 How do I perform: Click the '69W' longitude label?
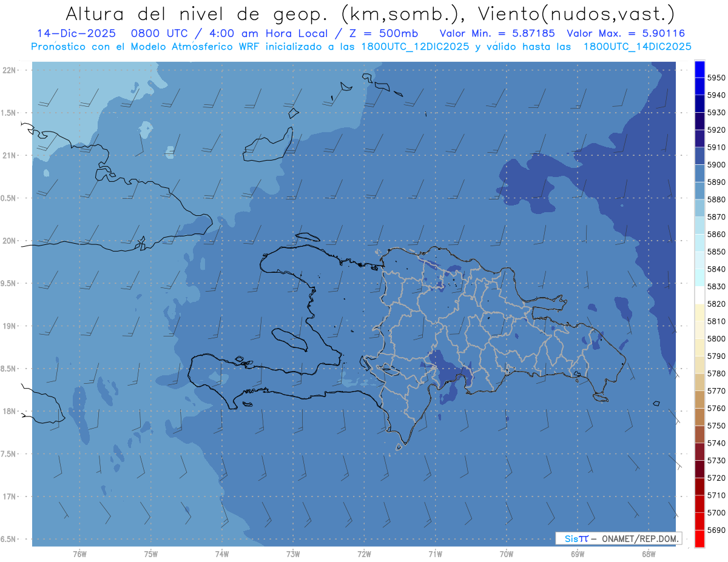click(x=578, y=554)
